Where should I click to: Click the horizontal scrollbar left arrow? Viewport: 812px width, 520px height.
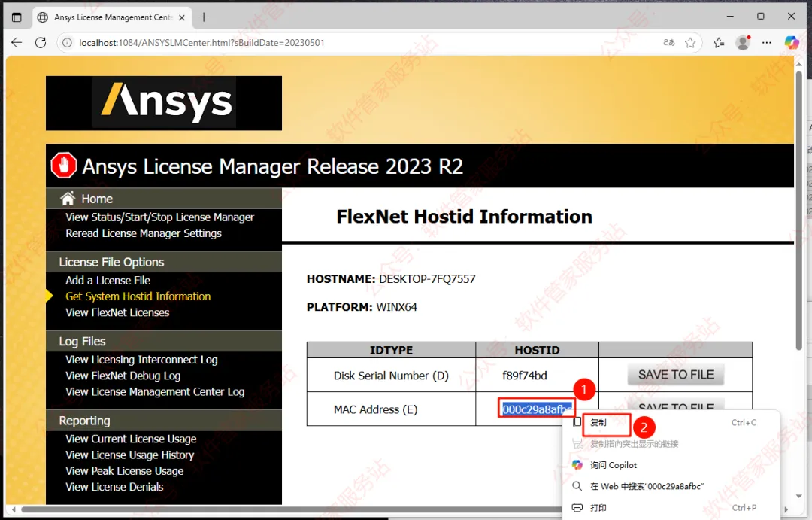pos(14,509)
